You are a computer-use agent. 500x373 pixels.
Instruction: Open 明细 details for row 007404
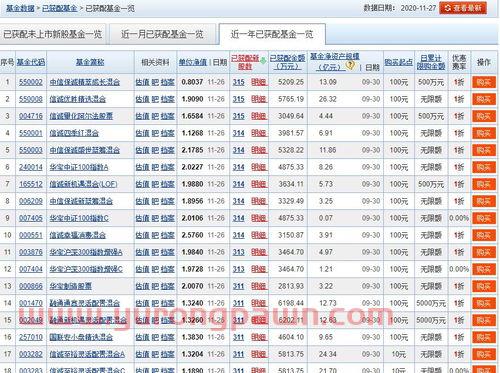click(x=259, y=269)
